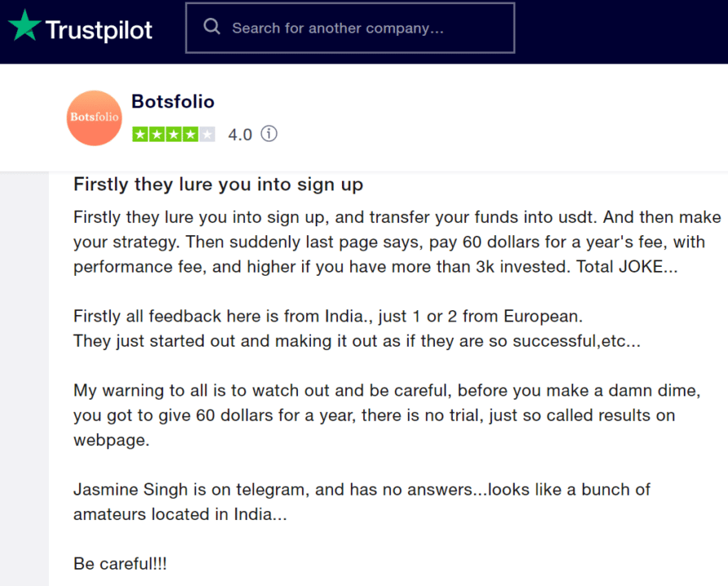Open review title 'Firstly they lure you into sign up'

(x=218, y=185)
